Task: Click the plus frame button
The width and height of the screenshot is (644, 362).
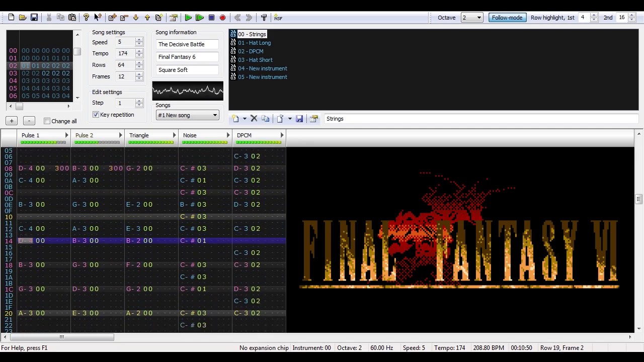Action: coord(12,121)
